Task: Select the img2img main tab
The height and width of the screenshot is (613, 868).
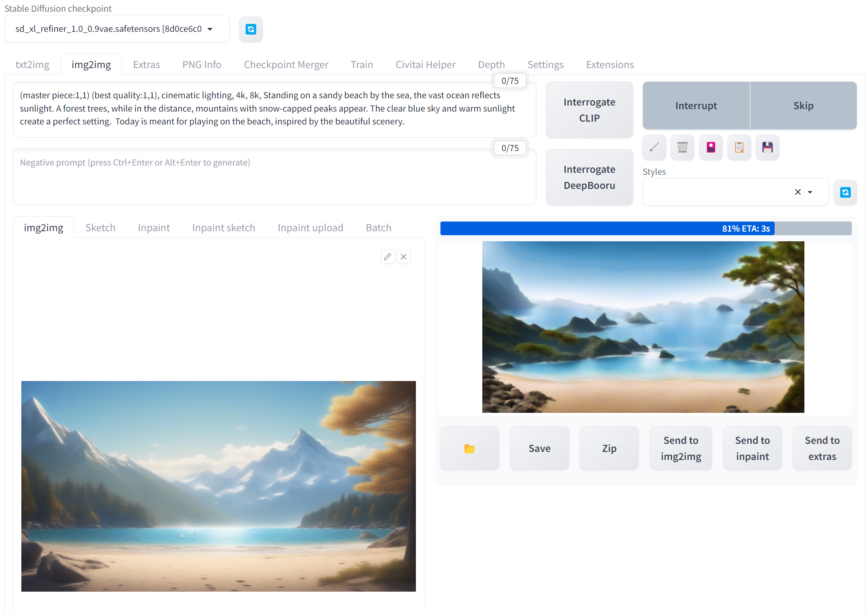Action: (91, 64)
